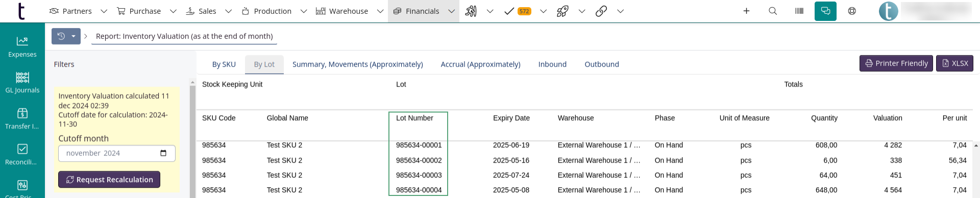The height and width of the screenshot is (198, 980).
Task: Open Expenses in the sidebar
Action: (x=22, y=47)
